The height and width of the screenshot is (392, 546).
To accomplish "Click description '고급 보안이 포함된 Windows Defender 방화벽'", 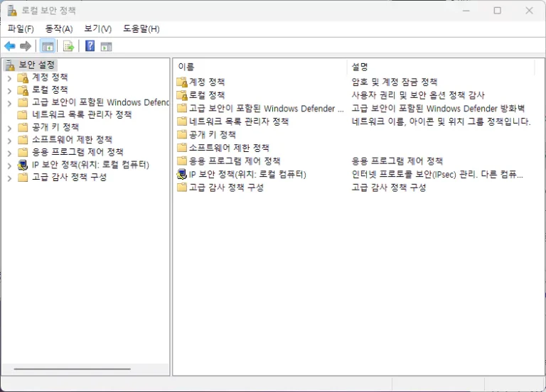I will pos(438,108).
